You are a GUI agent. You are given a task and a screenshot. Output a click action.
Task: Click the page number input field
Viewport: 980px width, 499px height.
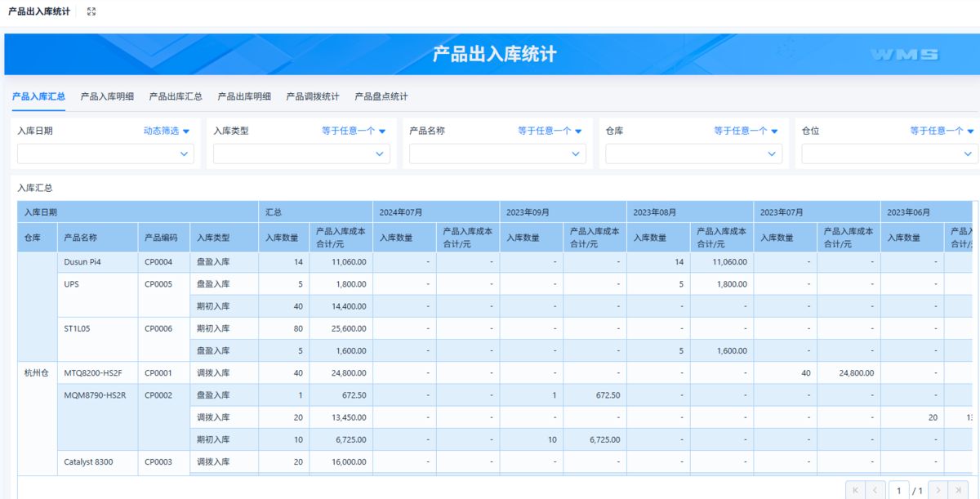pyautogui.click(x=898, y=490)
